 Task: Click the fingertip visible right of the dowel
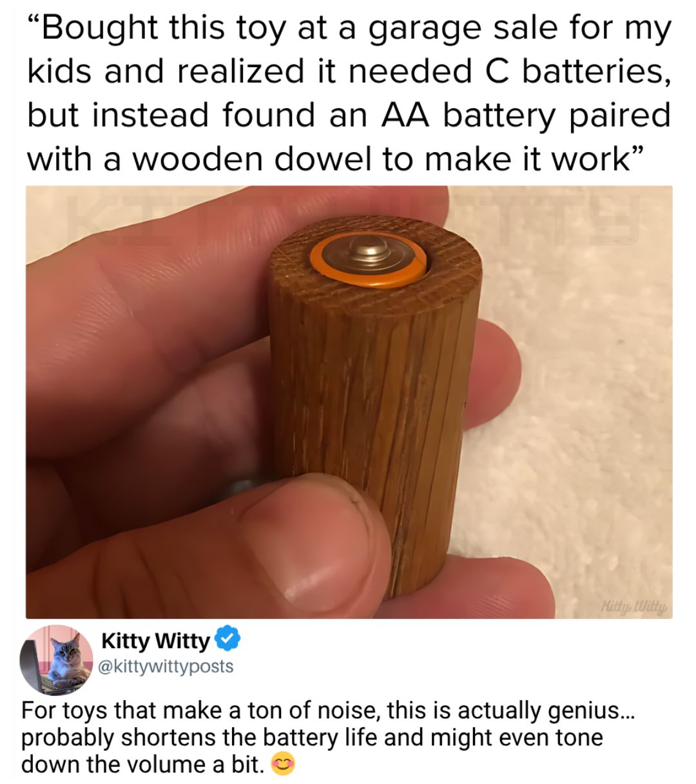[495, 374]
